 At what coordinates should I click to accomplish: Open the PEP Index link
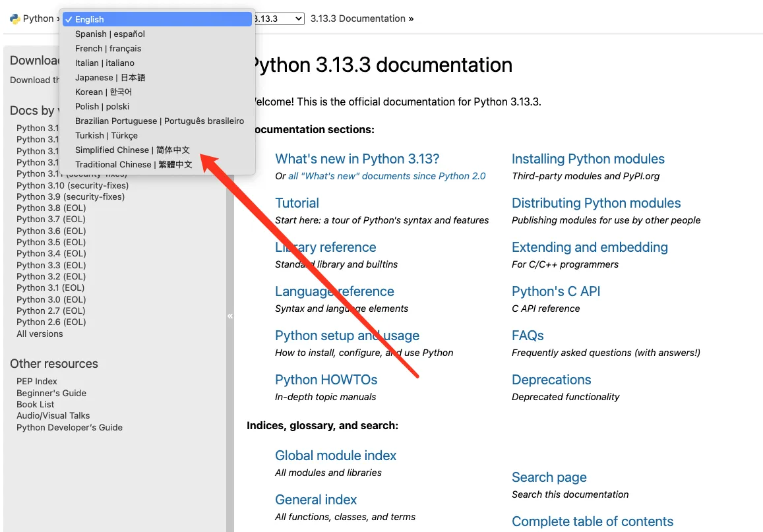[37, 381]
